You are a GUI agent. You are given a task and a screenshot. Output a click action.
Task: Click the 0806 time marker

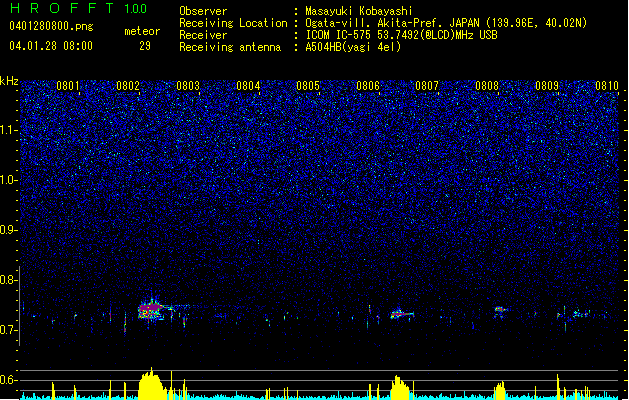click(x=368, y=85)
